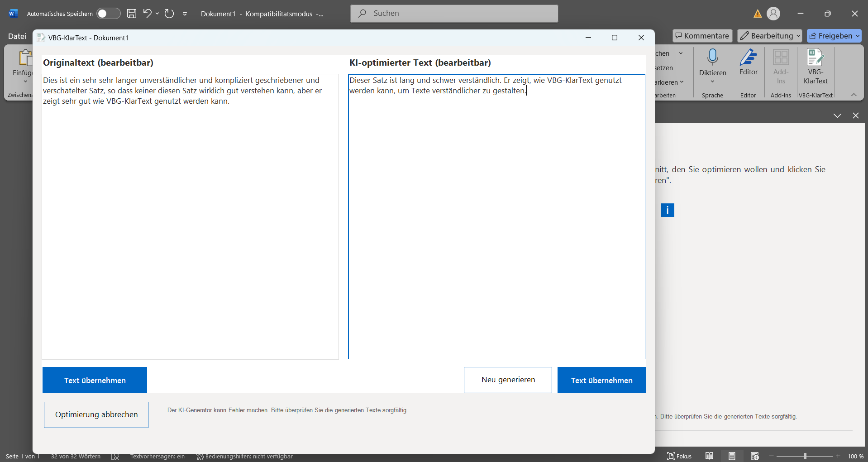Click the zoom slider handle
The height and width of the screenshot is (462, 868).
pyautogui.click(x=805, y=456)
